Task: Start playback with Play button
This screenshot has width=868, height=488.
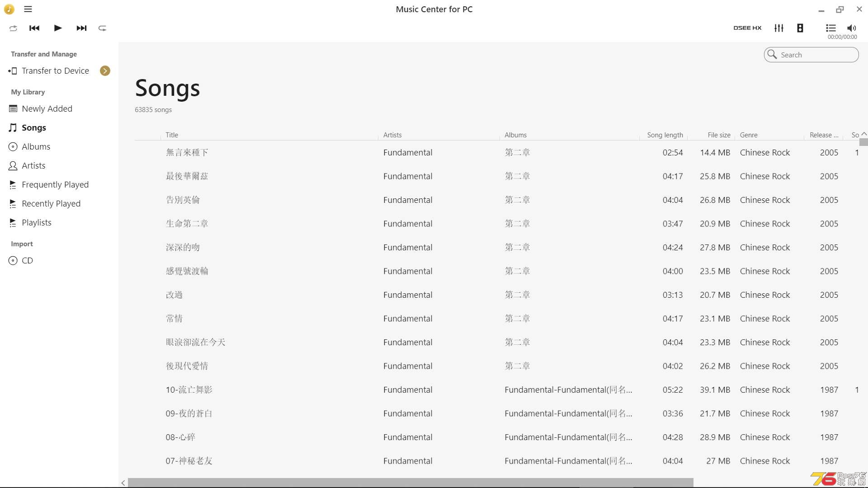Action: pyautogui.click(x=58, y=28)
